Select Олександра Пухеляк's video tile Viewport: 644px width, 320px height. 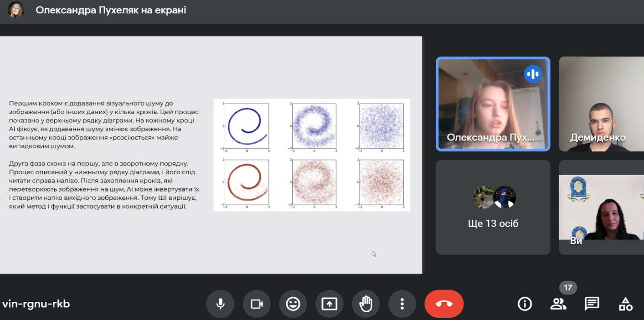click(493, 104)
